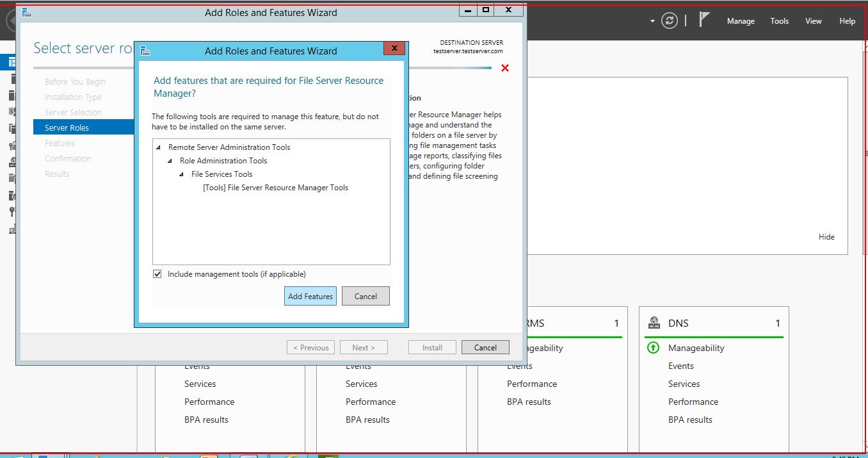Image resolution: width=868 pixels, height=458 pixels.
Task: Collapse Remote Server Administration Tools node
Action: (158, 147)
